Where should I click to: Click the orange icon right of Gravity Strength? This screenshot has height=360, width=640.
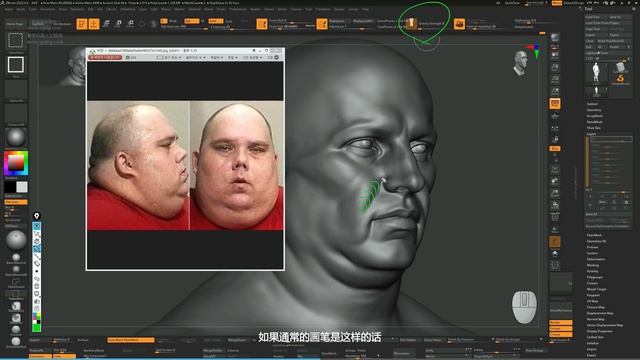(x=459, y=24)
